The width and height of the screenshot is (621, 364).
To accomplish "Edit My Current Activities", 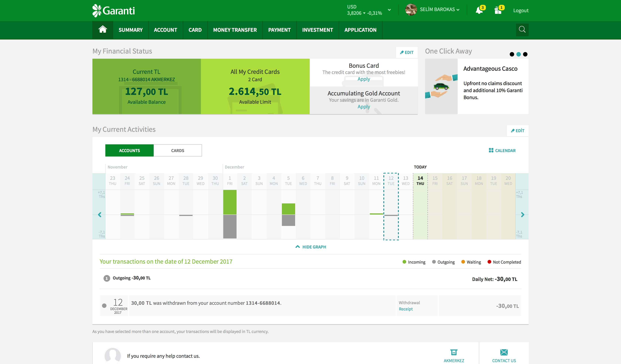I will 517,131.
